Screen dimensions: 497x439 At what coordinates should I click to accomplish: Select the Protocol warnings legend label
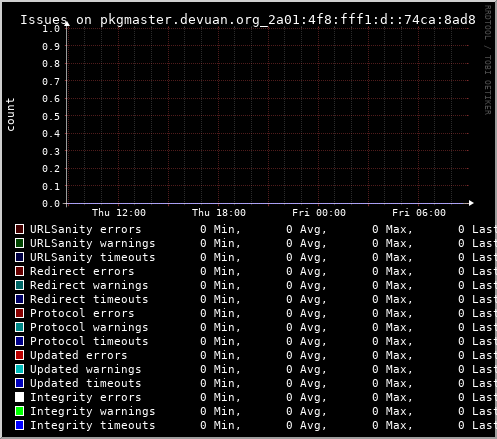click(x=89, y=327)
